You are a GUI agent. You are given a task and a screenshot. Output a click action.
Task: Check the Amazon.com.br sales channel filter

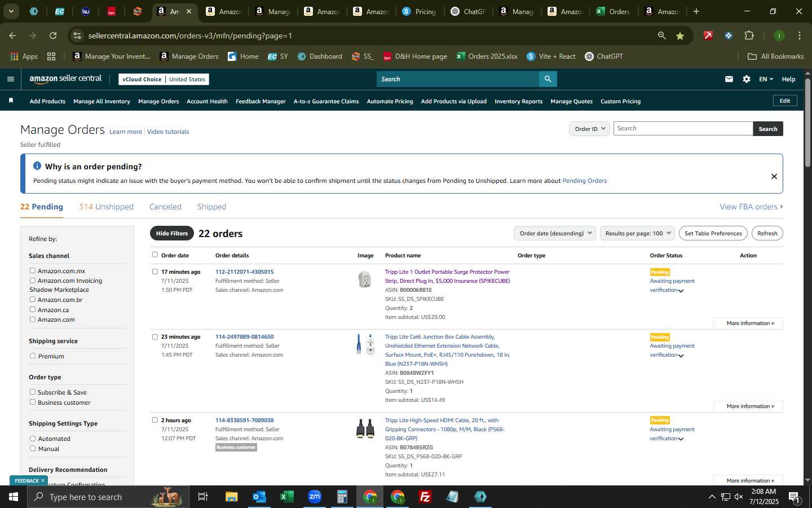pos(33,299)
